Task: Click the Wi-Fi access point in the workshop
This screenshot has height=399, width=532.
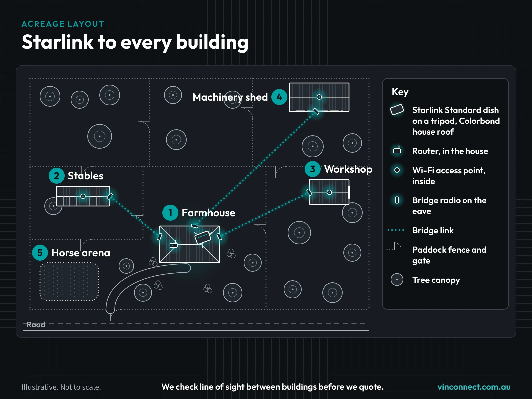Action: click(x=329, y=192)
